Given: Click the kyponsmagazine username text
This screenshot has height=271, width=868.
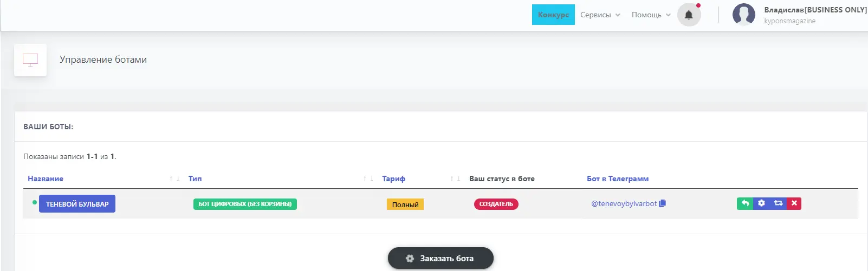Looking at the screenshot, I should [x=790, y=21].
